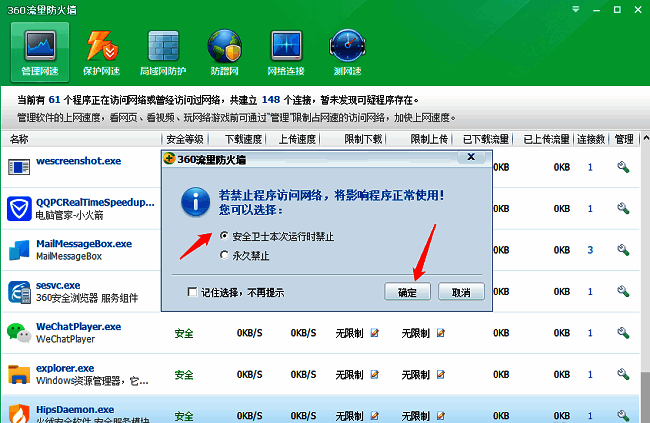Viewport: 650px width, 423px height.
Task: Select the explorer.exe process row
Action: pyautogui.click(x=80, y=374)
